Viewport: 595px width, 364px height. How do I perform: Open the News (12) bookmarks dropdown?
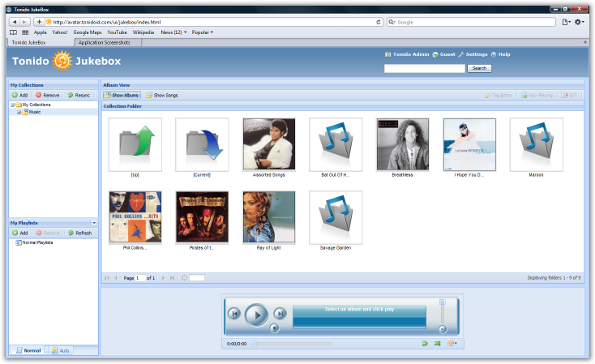173,32
